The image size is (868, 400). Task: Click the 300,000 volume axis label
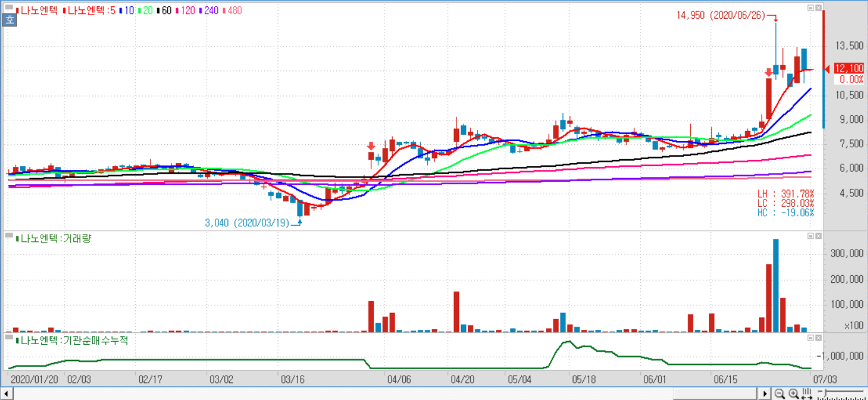(x=847, y=253)
